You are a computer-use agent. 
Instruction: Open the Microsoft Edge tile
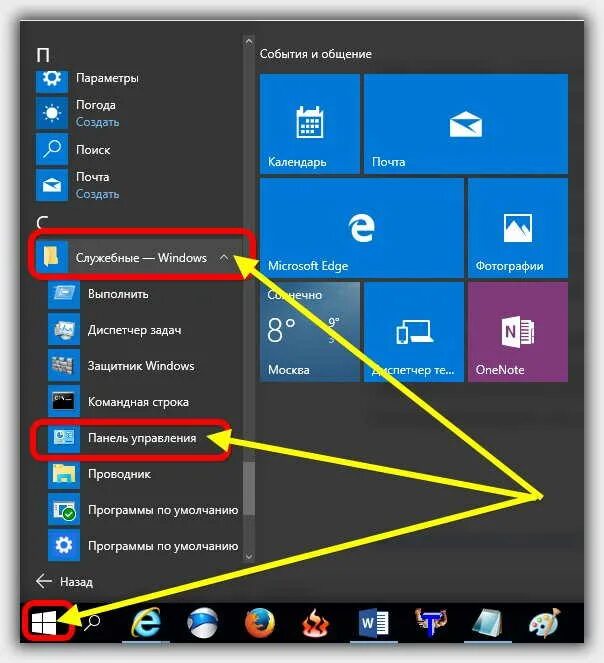[362, 227]
